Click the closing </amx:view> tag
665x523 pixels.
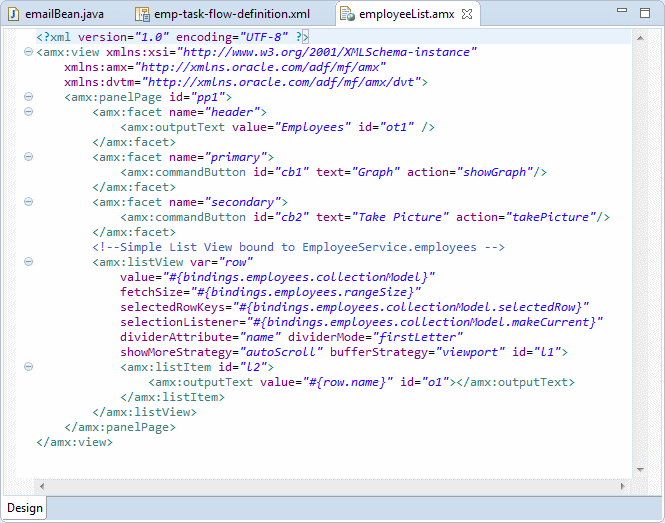click(74, 442)
